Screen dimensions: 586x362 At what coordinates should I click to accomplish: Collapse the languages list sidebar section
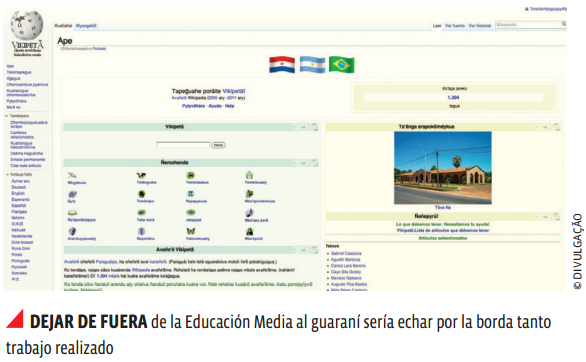[7, 174]
